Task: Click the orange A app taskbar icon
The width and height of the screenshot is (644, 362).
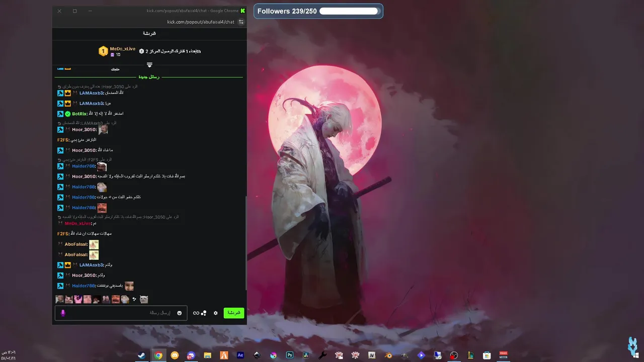Action: [x=224, y=355]
